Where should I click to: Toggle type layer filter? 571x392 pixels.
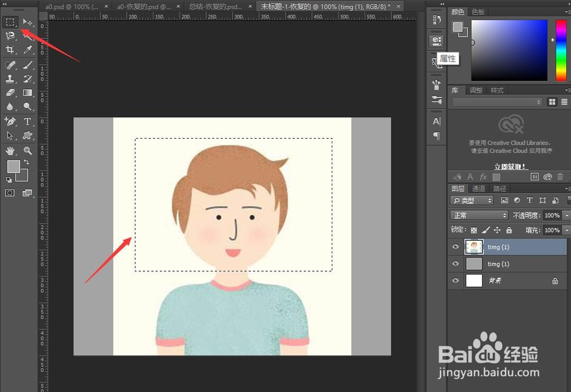coord(529,200)
